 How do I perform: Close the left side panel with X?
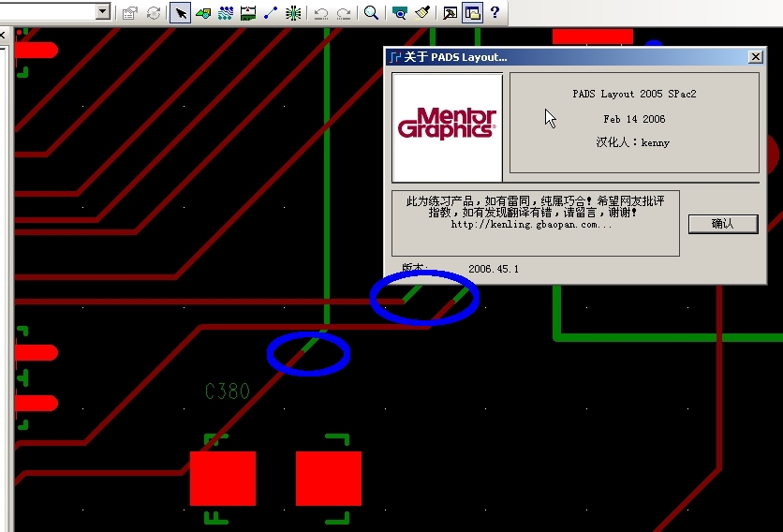point(3,35)
